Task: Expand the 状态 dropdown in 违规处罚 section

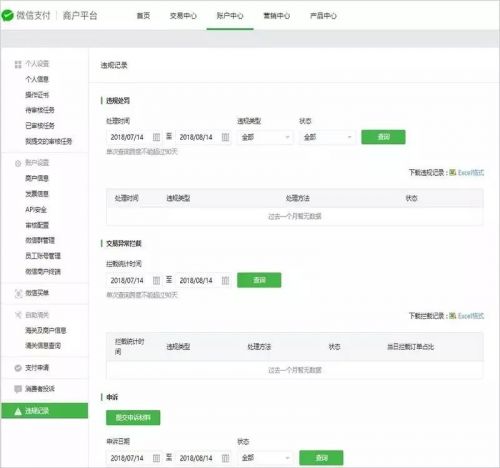Action: point(327,137)
